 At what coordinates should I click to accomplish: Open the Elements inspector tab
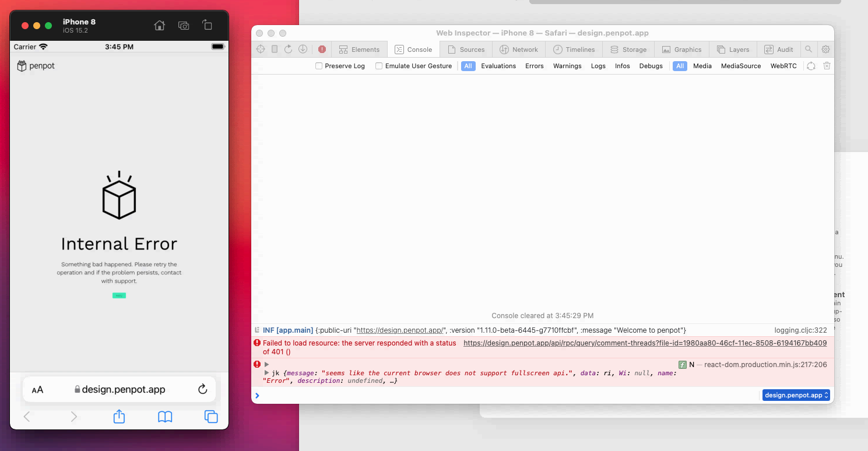(x=360, y=49)
